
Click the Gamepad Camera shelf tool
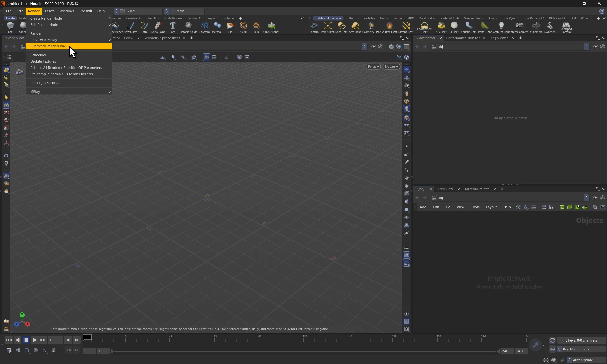(x=566, y=27)
